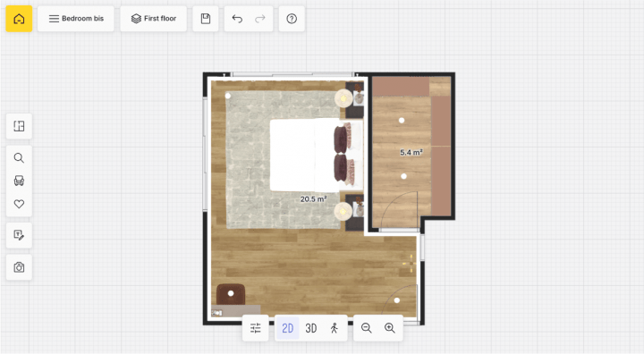The width and height of the screenshot is (644, 354).
Task: Select the lower round bedside lamp
Action: click(x=343, y=212)
